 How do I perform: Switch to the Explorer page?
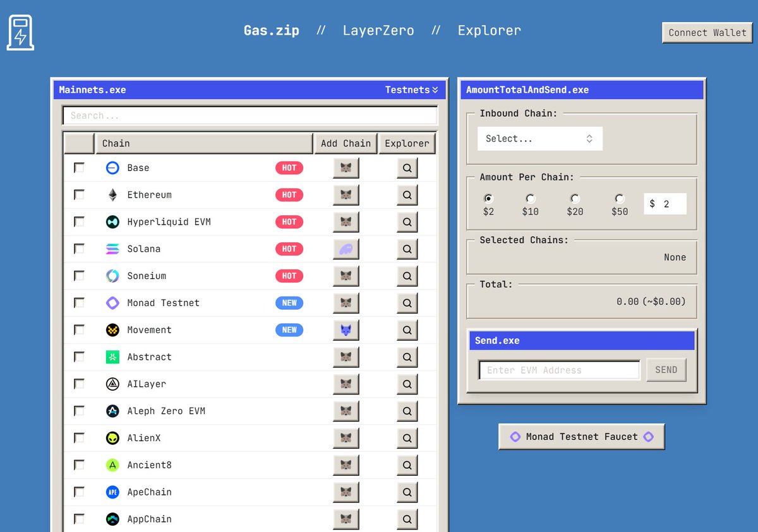pos(490,30)
